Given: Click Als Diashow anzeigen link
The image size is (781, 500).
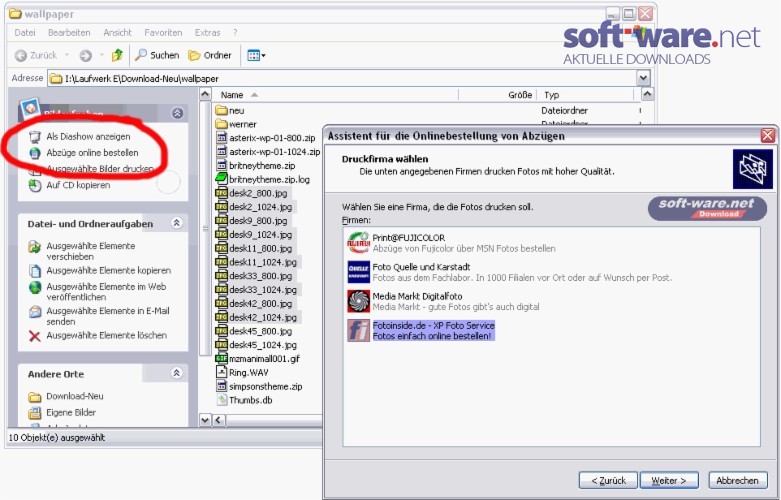Looking at the screenshot, I should point(88,136).
